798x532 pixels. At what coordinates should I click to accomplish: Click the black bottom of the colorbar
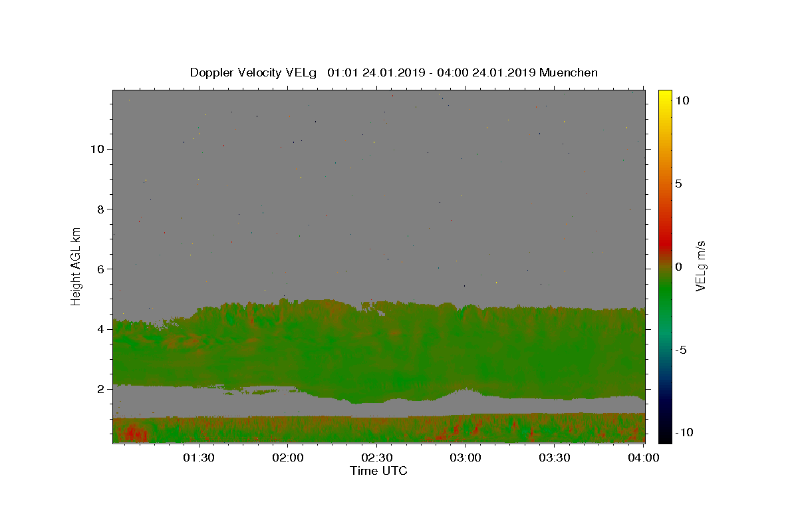(x=664, y=436)
